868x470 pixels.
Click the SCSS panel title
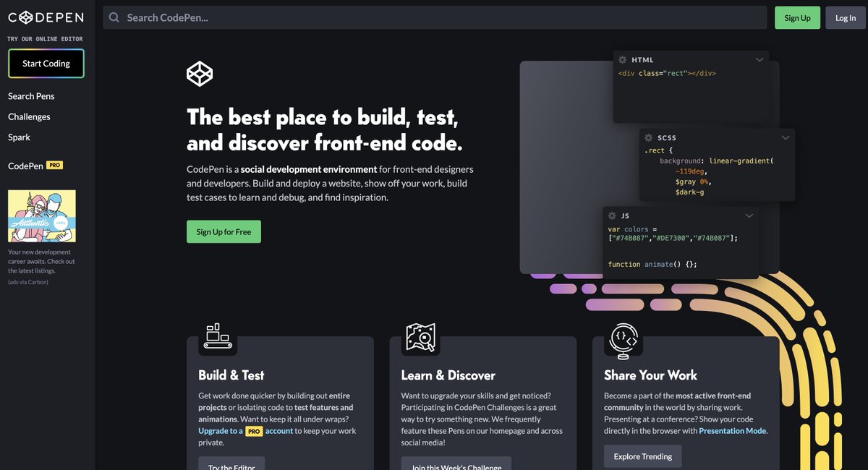667,137
